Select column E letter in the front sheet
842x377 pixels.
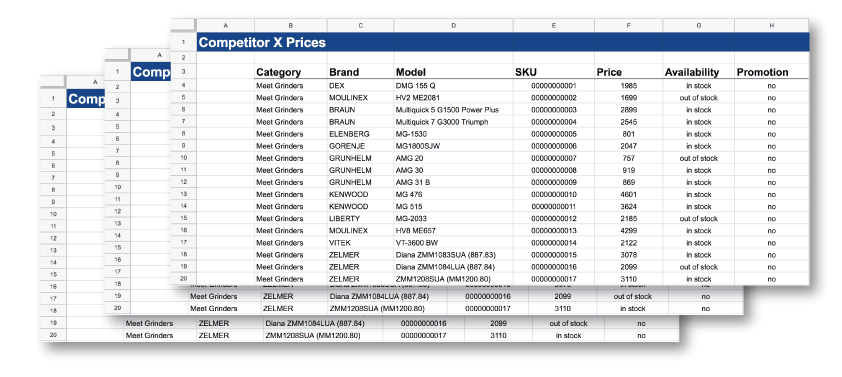pyautogui.click(x=554, y=25)
